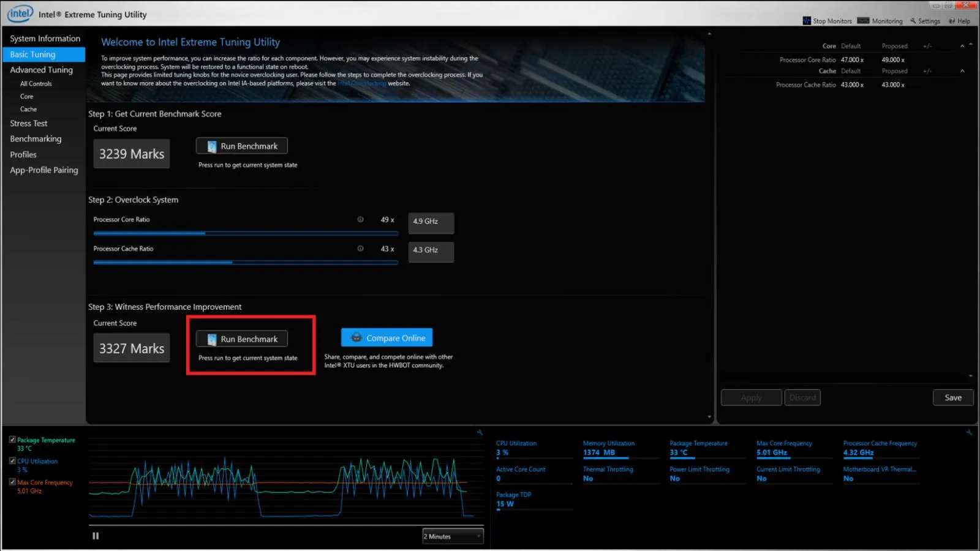
Task: Click the 3239 Marks score box
Action: point(132,154)
